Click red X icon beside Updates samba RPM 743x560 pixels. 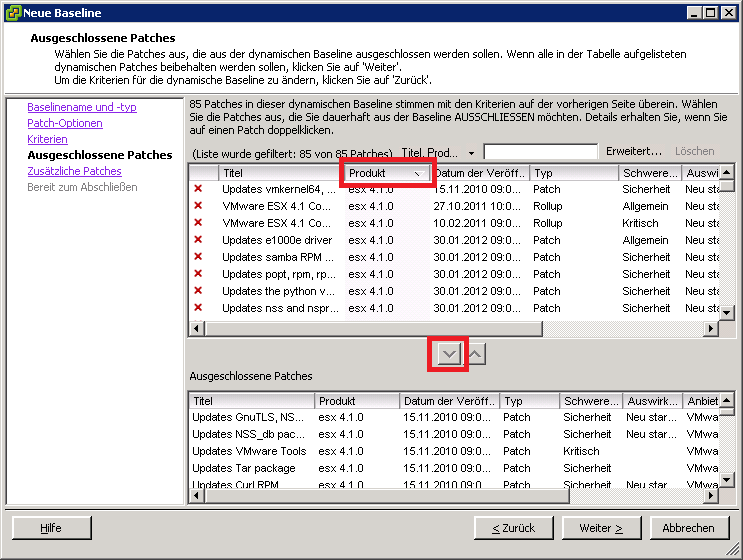[x=198, y=257]
